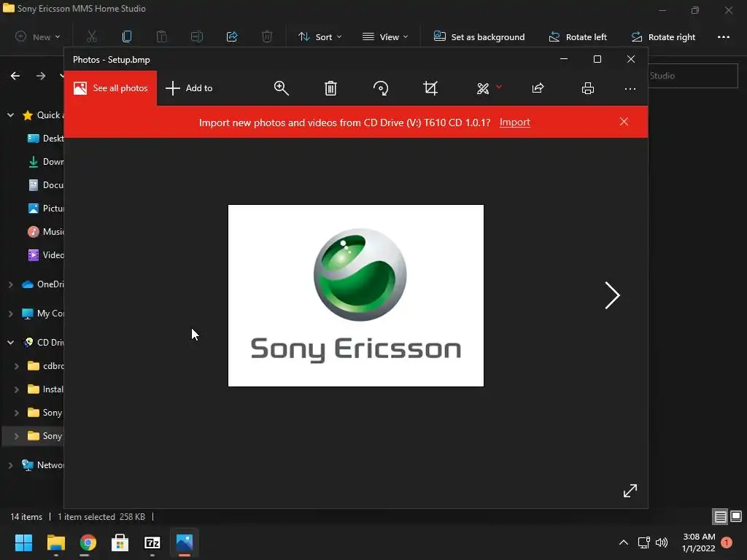Open Microsoft Store from the taskbar
This screenshot has height=560, width=747.
pyautogui.click(x=120, y=542)
